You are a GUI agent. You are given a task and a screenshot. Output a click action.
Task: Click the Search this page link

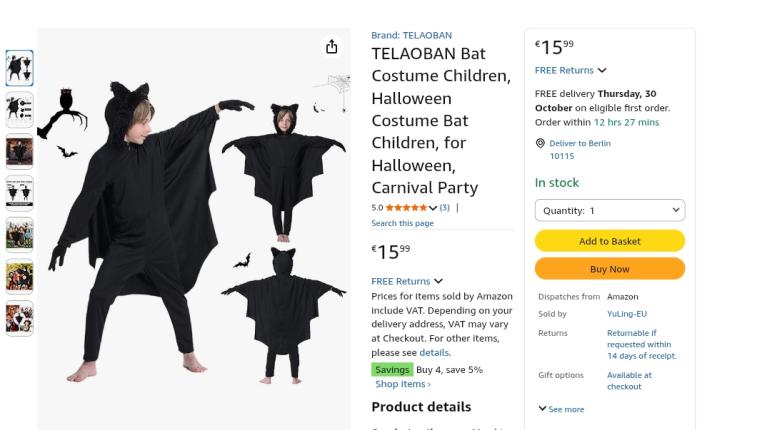402,223
